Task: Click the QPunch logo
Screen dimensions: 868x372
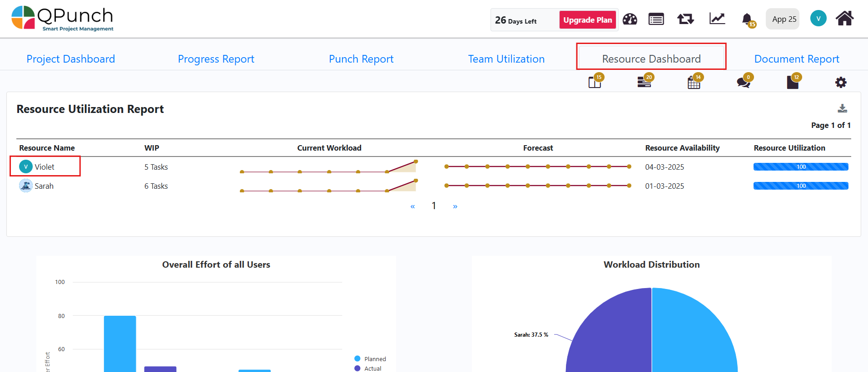Action: (x=62, y=19)
